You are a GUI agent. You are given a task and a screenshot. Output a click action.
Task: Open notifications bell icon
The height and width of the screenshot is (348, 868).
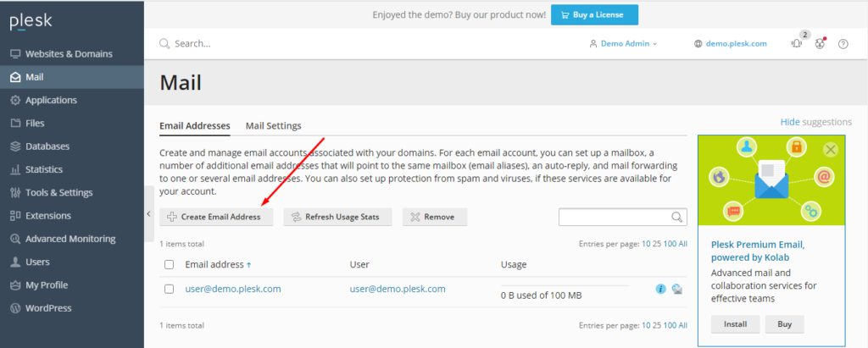tap(797, 44)
